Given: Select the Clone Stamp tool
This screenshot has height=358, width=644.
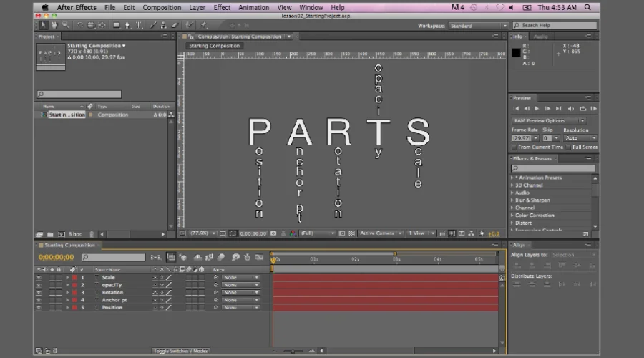Looking at the screenshot, I should point(163,26).
